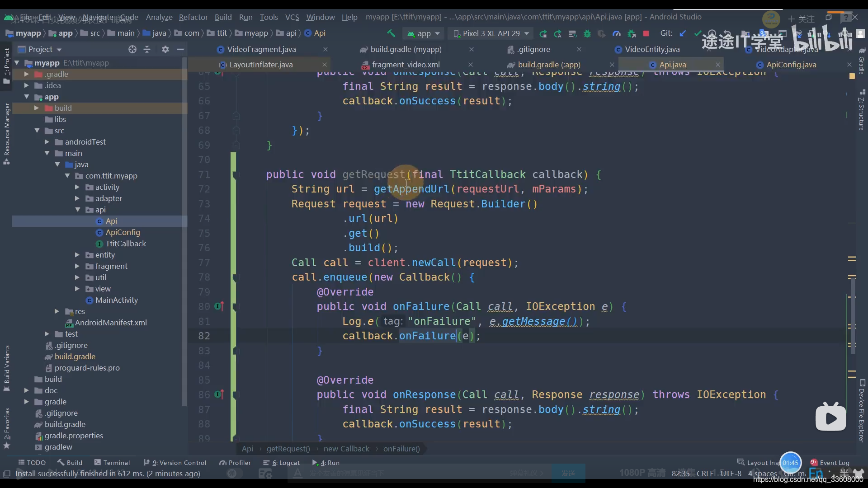Click Attach Debugger to Android Process icon

coord(631,33)
